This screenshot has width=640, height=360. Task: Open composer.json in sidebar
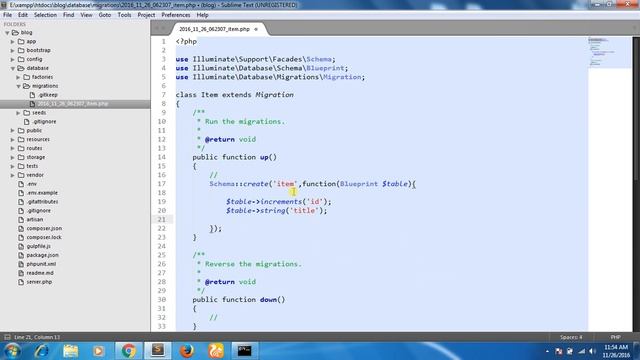[44, 229]
